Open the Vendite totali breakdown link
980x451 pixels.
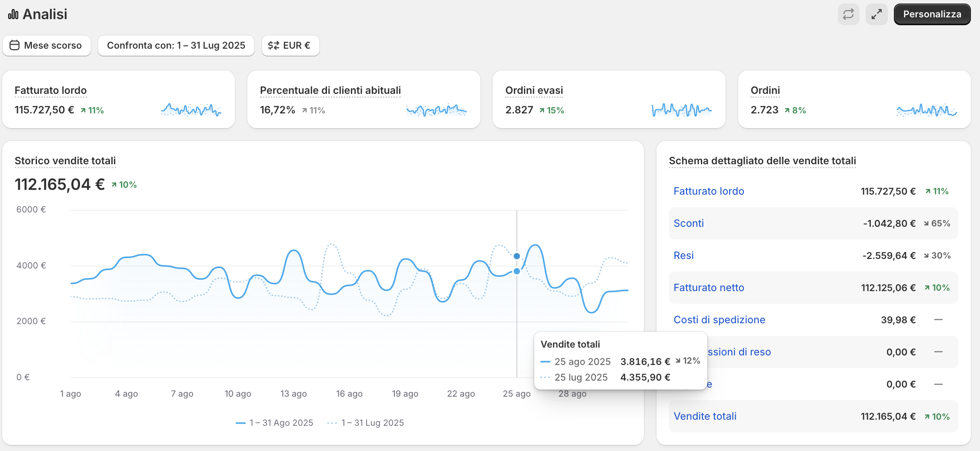tap(705, 416)
